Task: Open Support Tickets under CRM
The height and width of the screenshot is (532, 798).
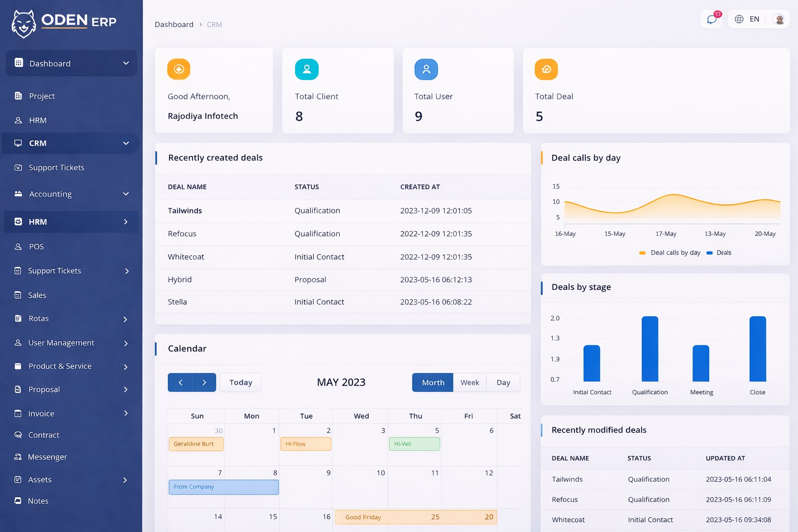Action: (56, 167)
